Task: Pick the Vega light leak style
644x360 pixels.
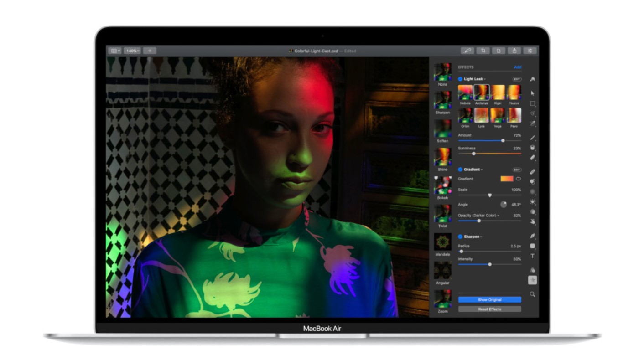Action: [498, 116]
